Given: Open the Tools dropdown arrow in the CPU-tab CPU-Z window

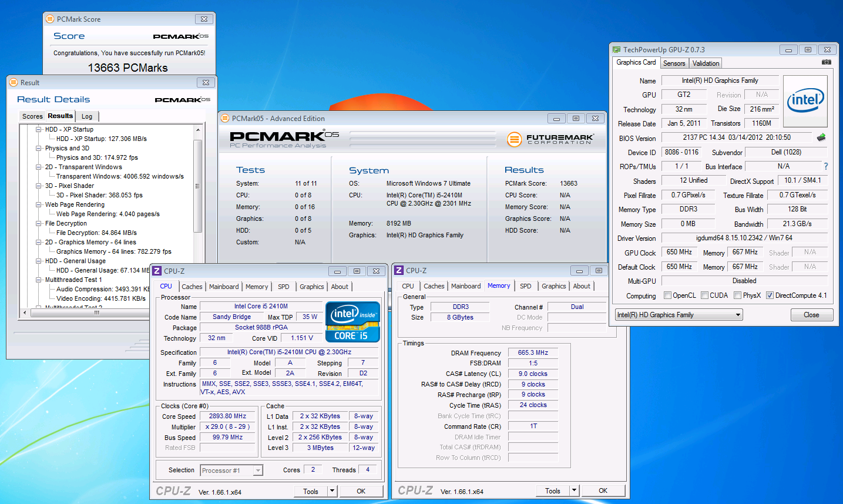Looking at the screenshot, I should [332, 491].
